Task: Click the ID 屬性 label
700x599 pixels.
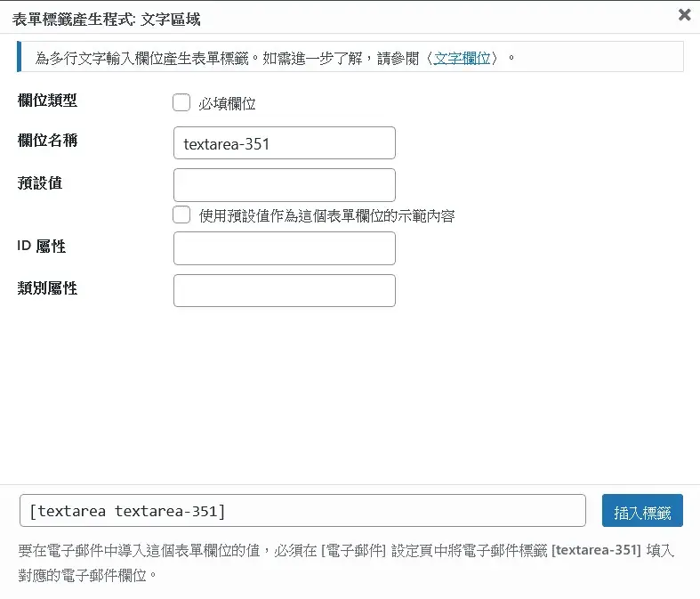Action: click(x=42, y=247)
